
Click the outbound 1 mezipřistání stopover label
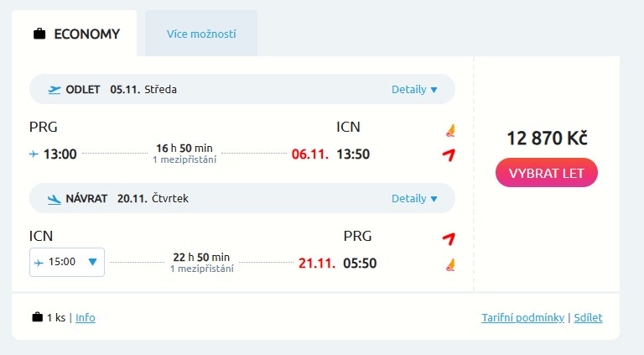[x=184, y=159]
